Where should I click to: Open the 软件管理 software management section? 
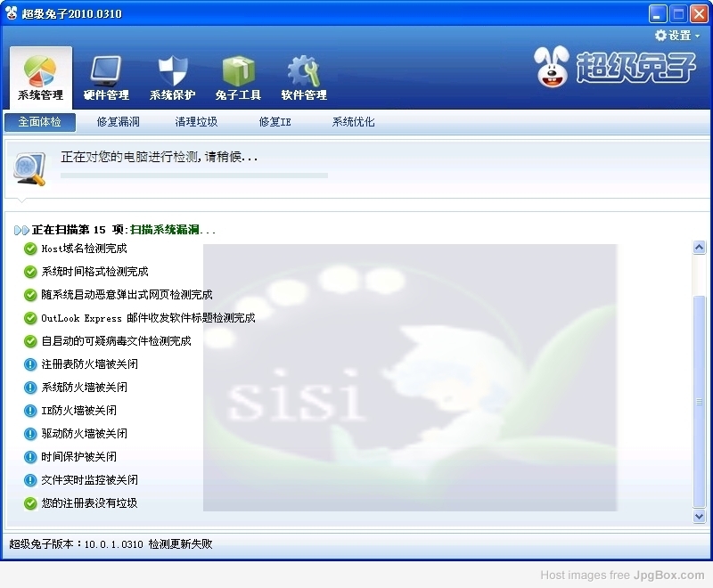[x=304, y=78]
